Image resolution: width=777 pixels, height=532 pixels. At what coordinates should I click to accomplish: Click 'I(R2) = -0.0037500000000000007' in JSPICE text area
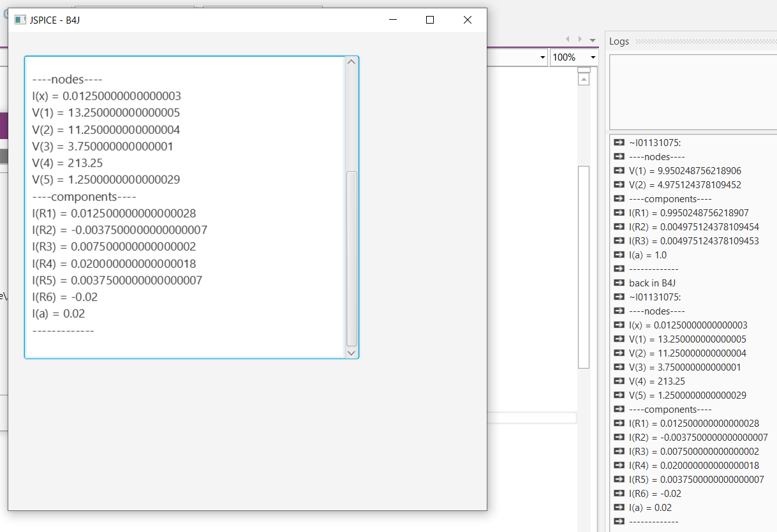(x=120, y=230)
